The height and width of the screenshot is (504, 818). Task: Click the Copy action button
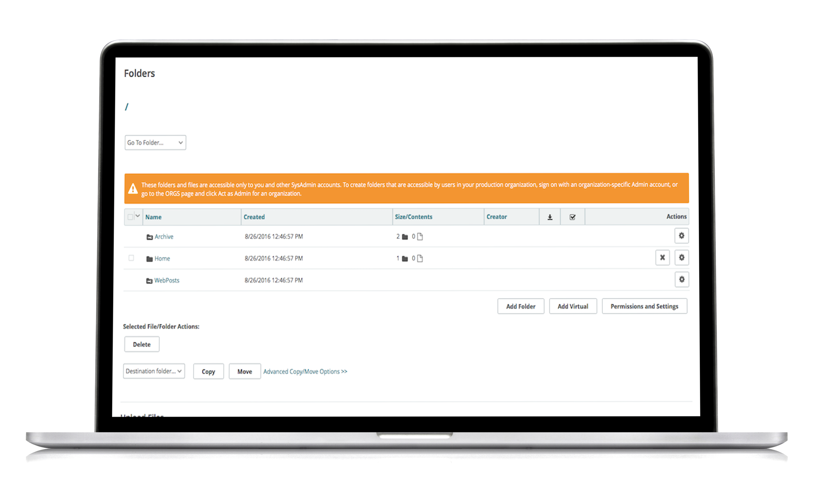click(209, 371)
